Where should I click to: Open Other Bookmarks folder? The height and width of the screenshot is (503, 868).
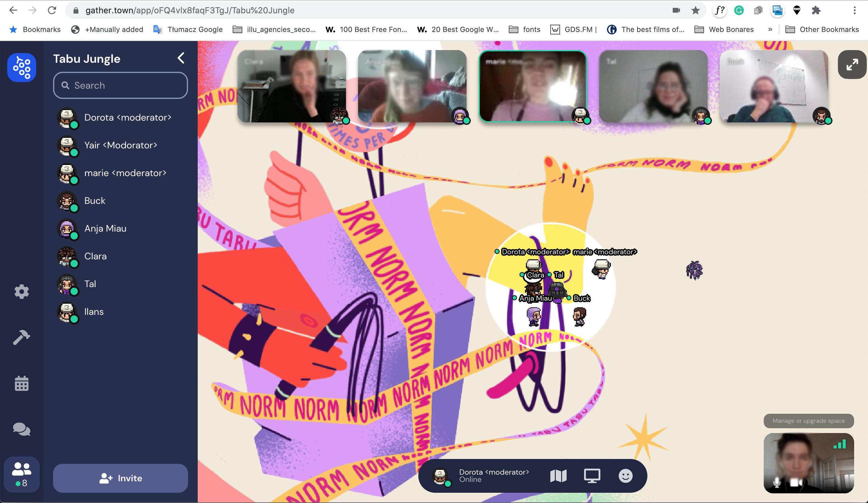coord(822,29)
